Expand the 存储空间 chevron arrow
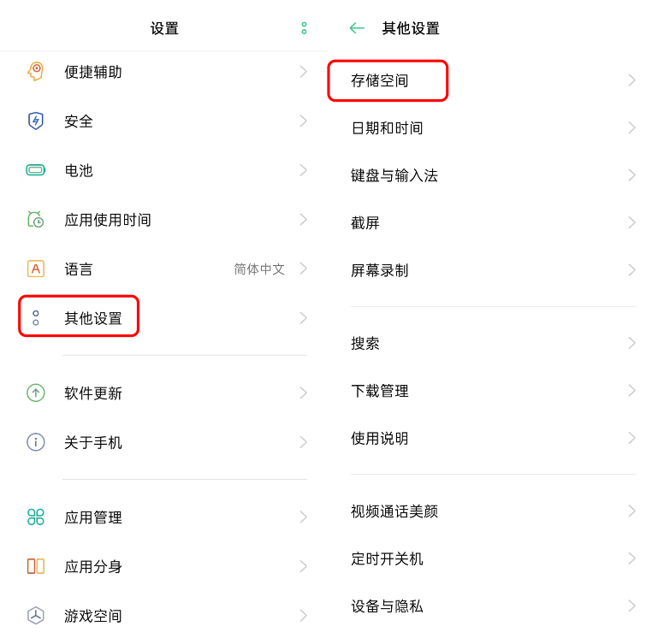 click(x=631, y=80)
